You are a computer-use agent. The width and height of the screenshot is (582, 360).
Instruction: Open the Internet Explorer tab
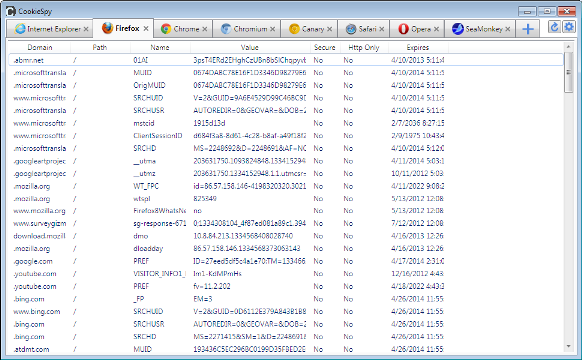50,29
